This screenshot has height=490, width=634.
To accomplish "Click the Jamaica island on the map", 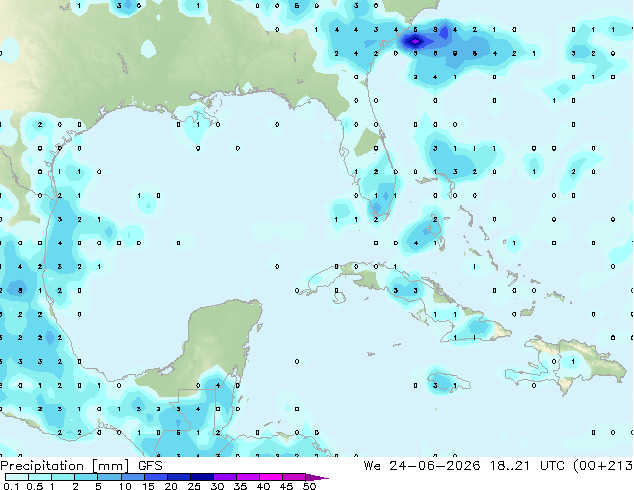I will click(448, 382).
